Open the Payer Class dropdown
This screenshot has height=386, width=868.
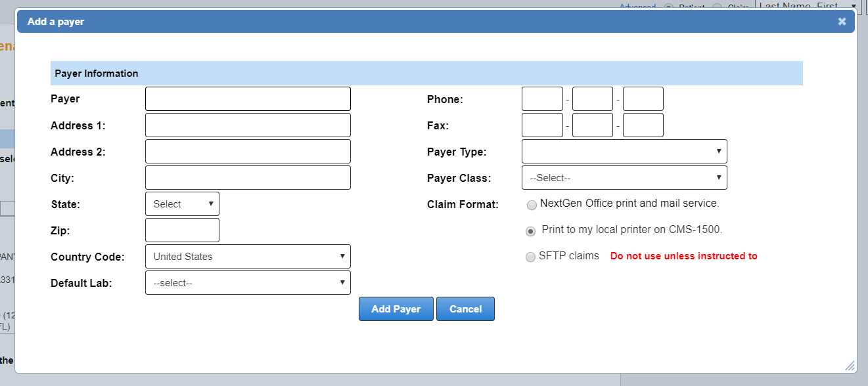[624, 178]
